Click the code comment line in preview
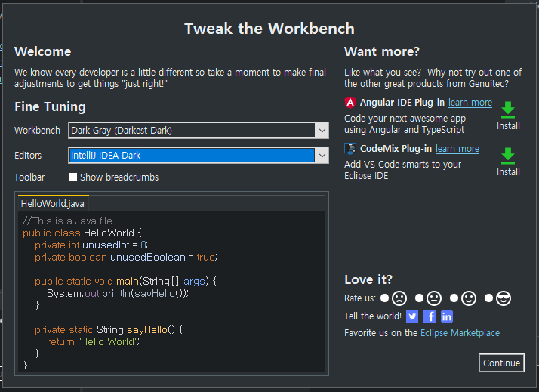 [x=67, y=221]
